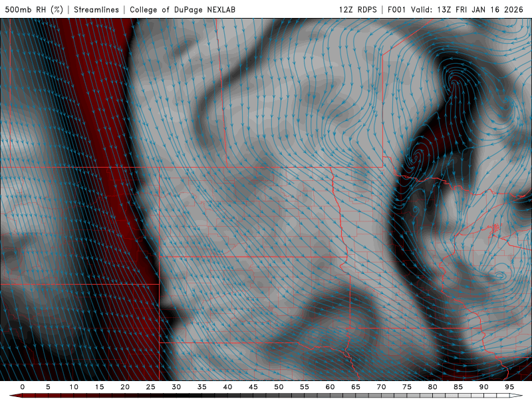
Task: Select the 50 label on the color scale
Action: coord(279,387)
